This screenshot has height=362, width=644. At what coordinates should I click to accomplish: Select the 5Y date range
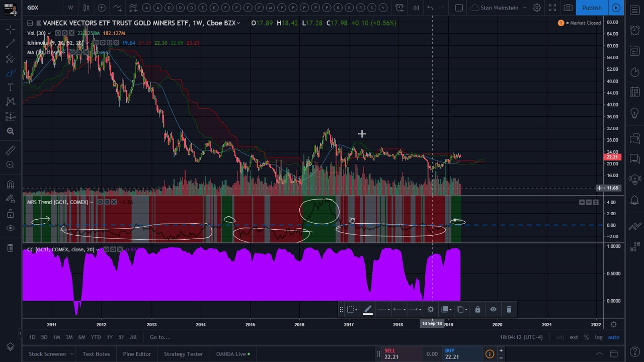click(121, 337)
